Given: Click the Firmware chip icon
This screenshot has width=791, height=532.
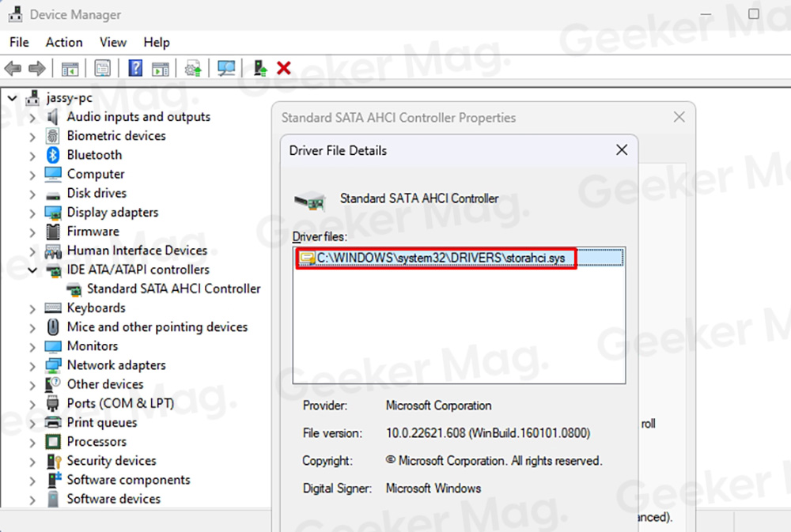Looking at the screenshot, I should coord(52,232).
